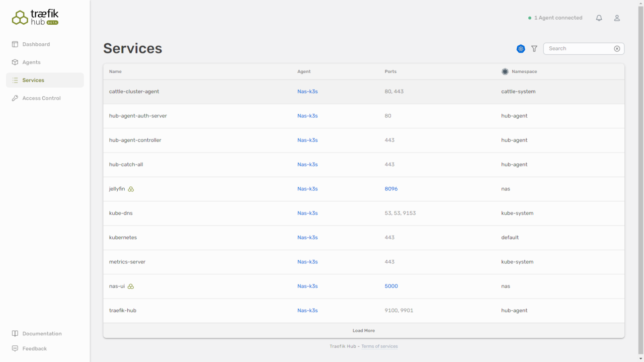
Task: Clear search with the X icon
Action: [x=617, y=49]
